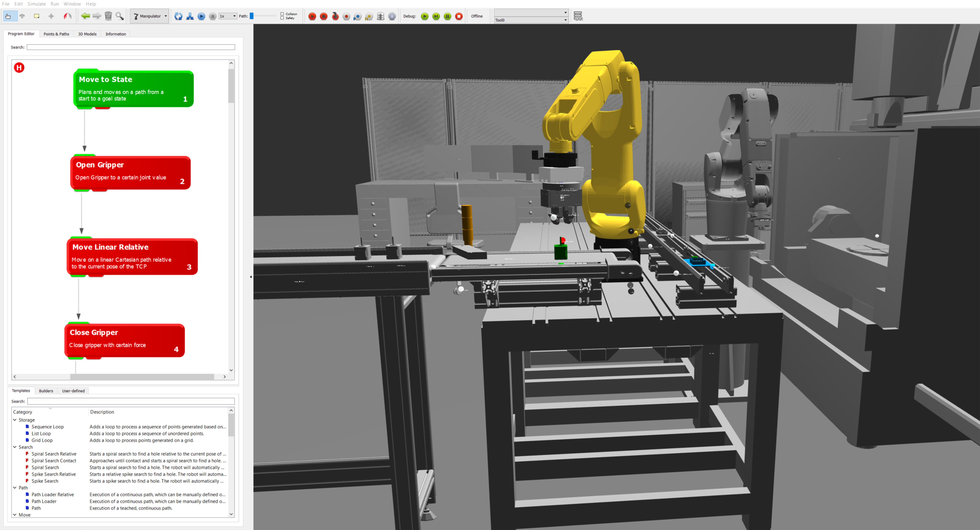980x530 pixels.
Task: Open the gear settings icon
Action: (x=392, y=16)
